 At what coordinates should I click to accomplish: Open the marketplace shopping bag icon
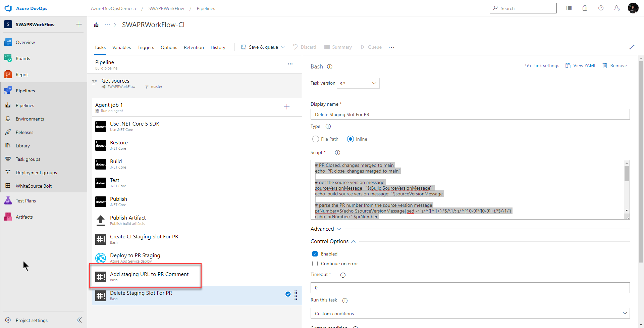tap(585, 8)
